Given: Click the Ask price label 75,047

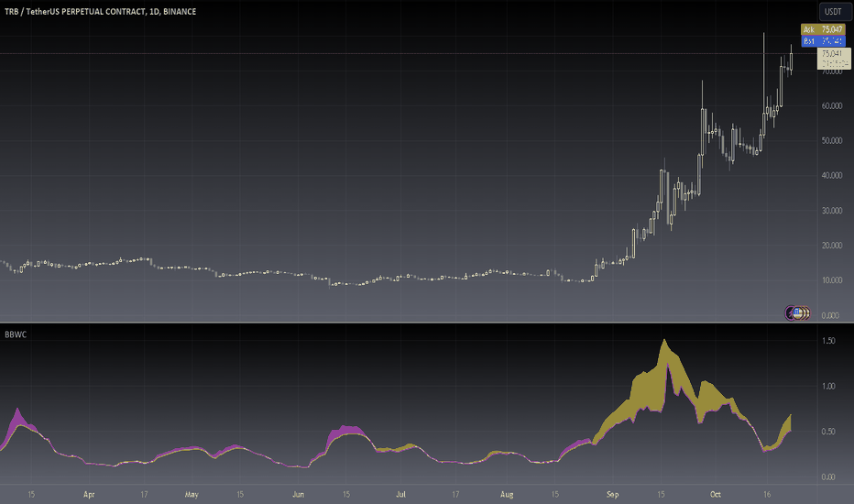Looking at the screenshot, I should pyautogui.click(x=823, y=29).
